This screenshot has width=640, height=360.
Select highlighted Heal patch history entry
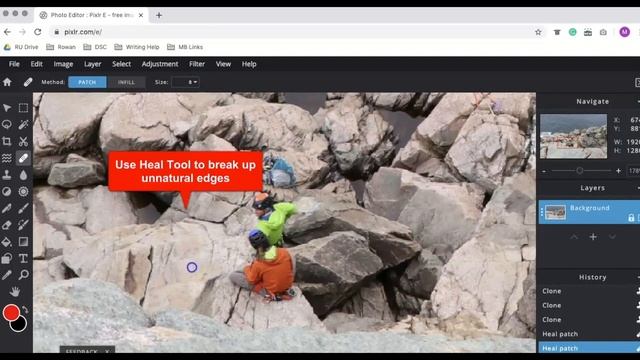pyautogui.click(x=588, y=348)
